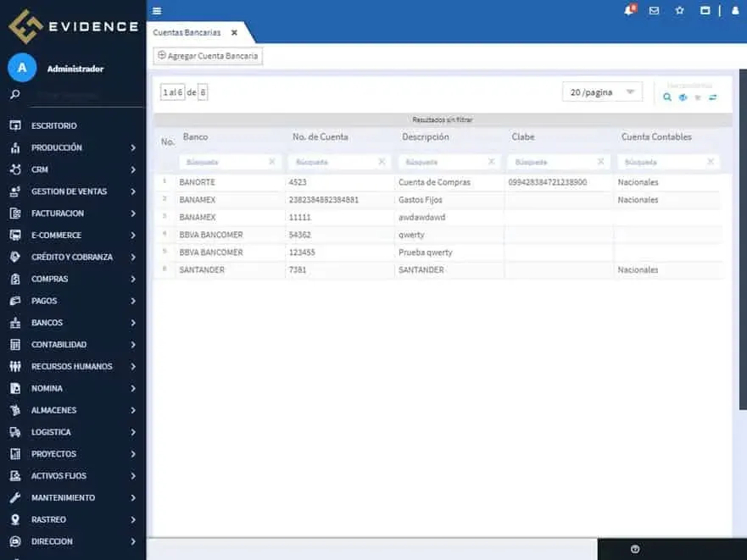Image resolution: width=747 pixels, height=560 pixels.
Task: Open the ESCRITORIO link in sidebar
Action: click(52, 125)
